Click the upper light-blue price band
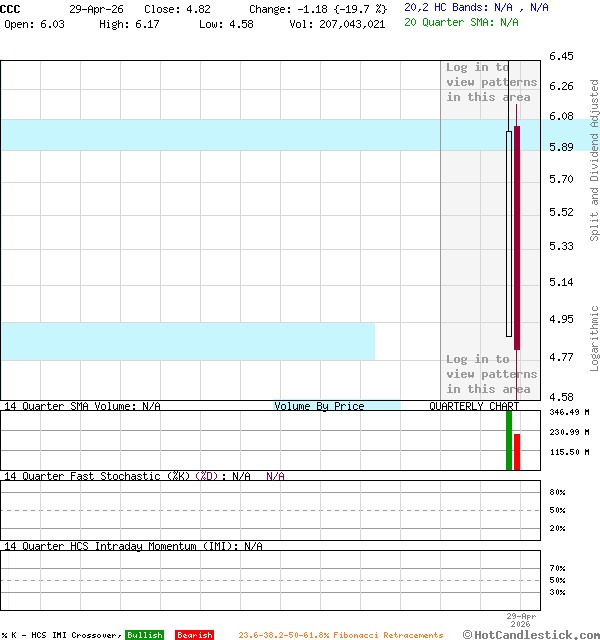Screen dimensions: 600x640 220,135
